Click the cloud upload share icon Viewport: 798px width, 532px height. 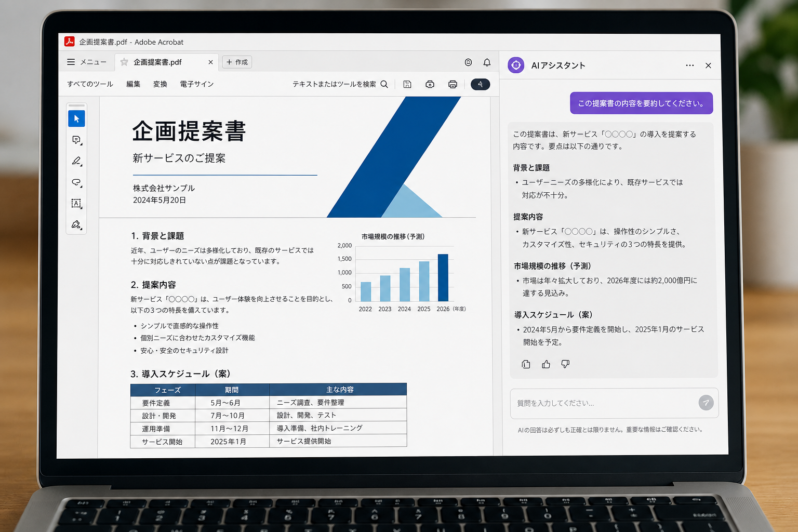coord(430,84)
